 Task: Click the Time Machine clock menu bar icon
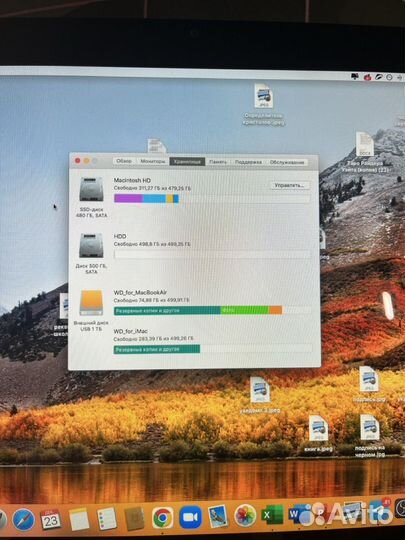click(x=389, y=77)
